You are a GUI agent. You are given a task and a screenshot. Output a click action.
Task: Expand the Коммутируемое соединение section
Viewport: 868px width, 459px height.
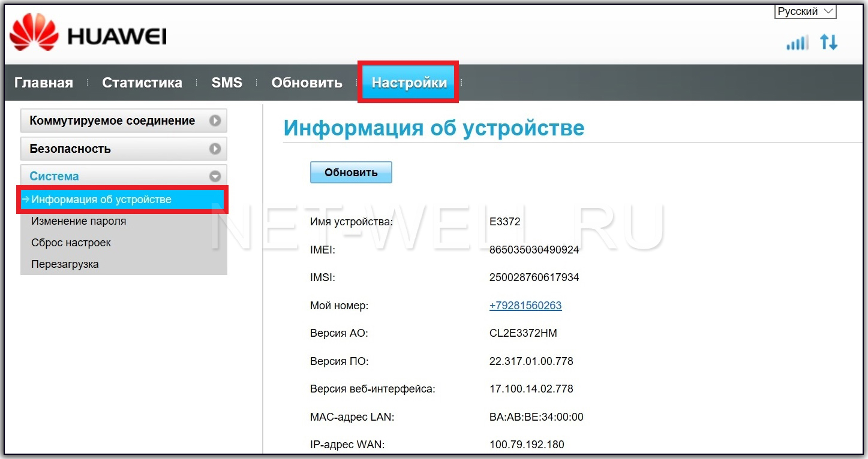pos(124,120)
